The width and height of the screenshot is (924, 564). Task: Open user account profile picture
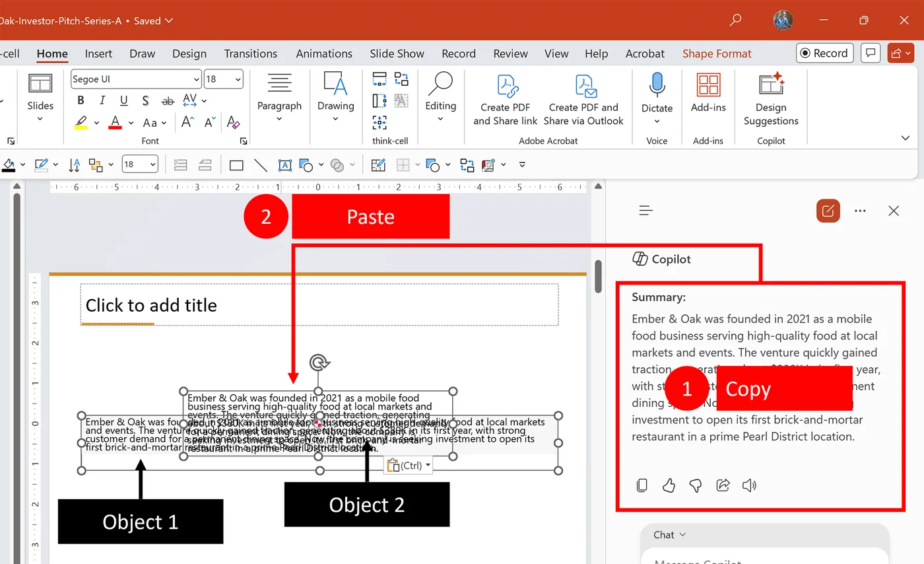[x=783, y=20]
